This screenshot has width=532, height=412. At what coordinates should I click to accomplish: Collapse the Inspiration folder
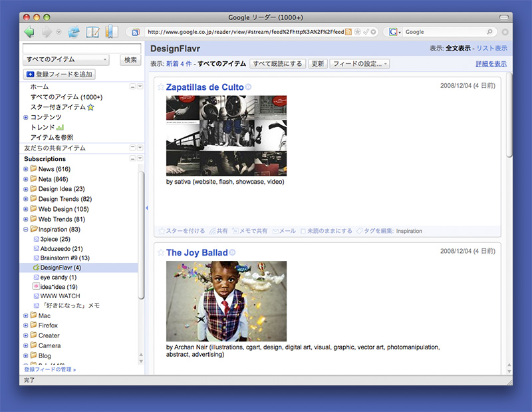pos(26,229)
